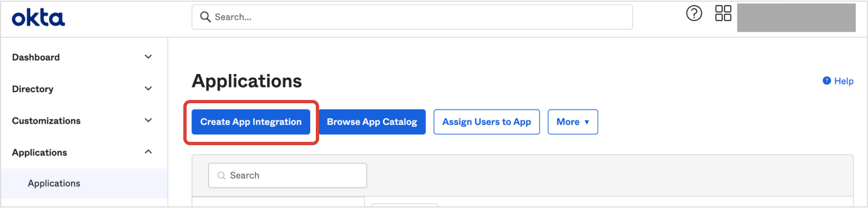The width and height of the screenshot is (868, 208).
Task: Select Customizations in the sidebar
Action: pyautogui.click(x=46, y=121)
